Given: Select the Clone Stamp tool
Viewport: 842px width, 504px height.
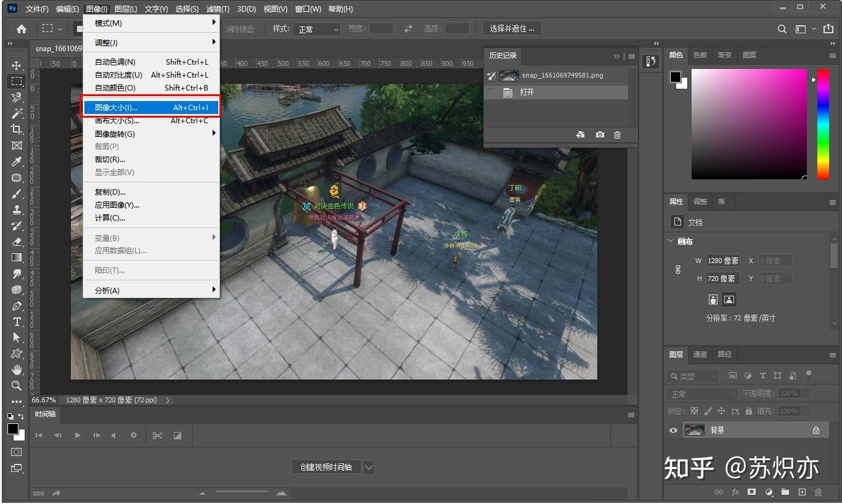Looking at the screenshot, I should click(17, 209).
